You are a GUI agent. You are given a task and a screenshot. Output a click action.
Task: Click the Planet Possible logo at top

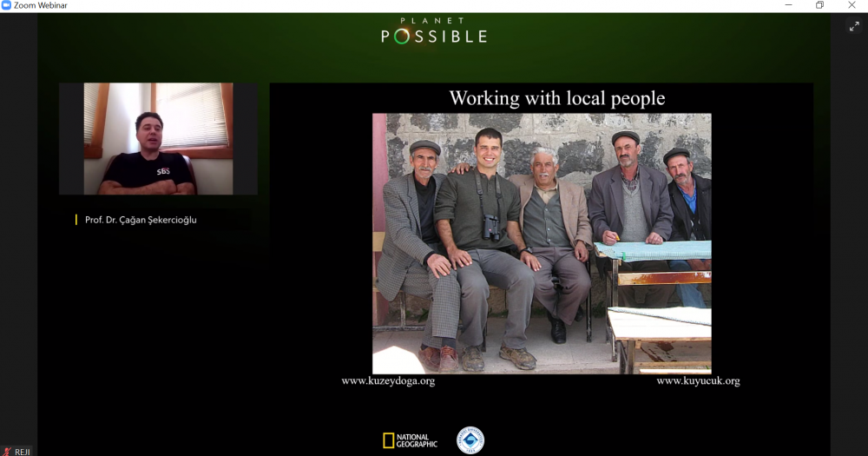tap(434, 31)
